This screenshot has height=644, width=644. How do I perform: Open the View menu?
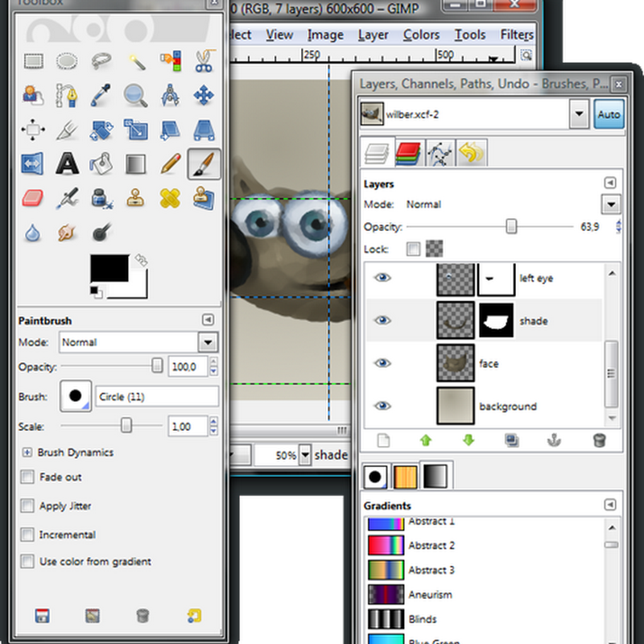279,35
